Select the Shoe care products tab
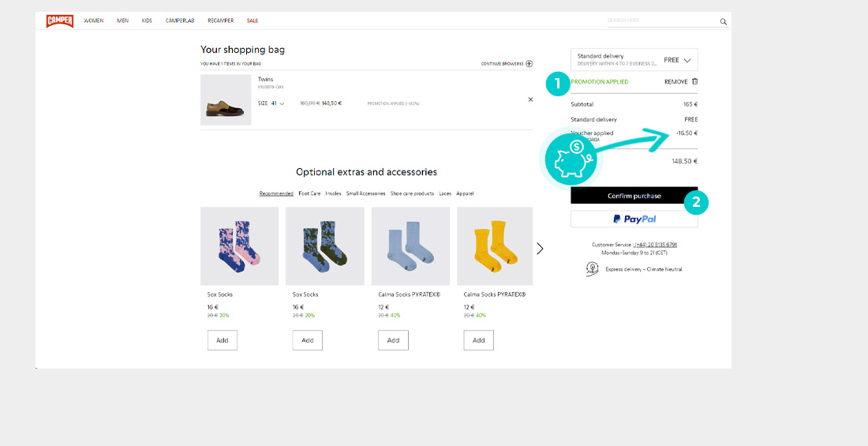Screen dimensions: 868x446 tap(412, 193)
